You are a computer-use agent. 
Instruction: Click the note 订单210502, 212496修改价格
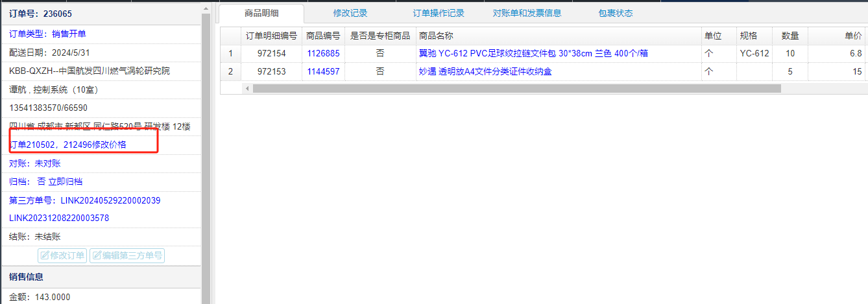[67, 145]
